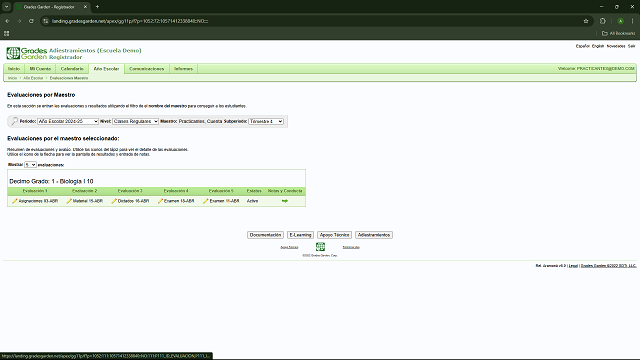The image size is (640, 360).
Task: Select the Año Escolar tab
Action: pyautogui.click(x=106, y=69)
